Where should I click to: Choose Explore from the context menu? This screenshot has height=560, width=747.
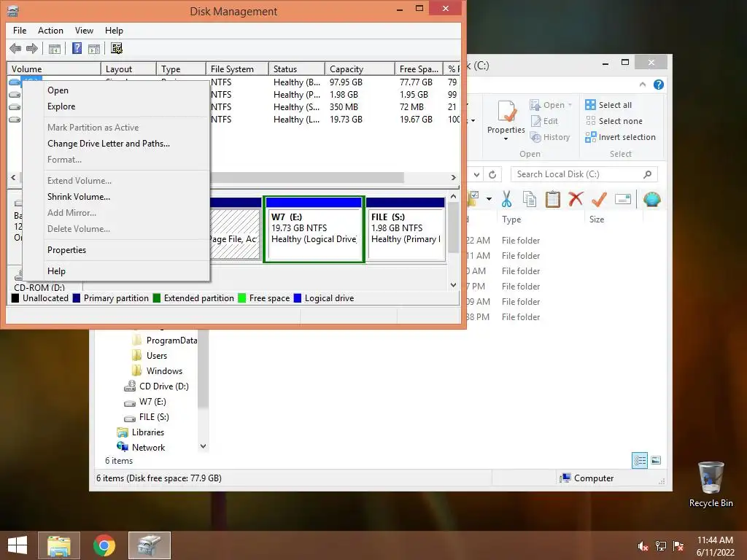pos(116,106)
